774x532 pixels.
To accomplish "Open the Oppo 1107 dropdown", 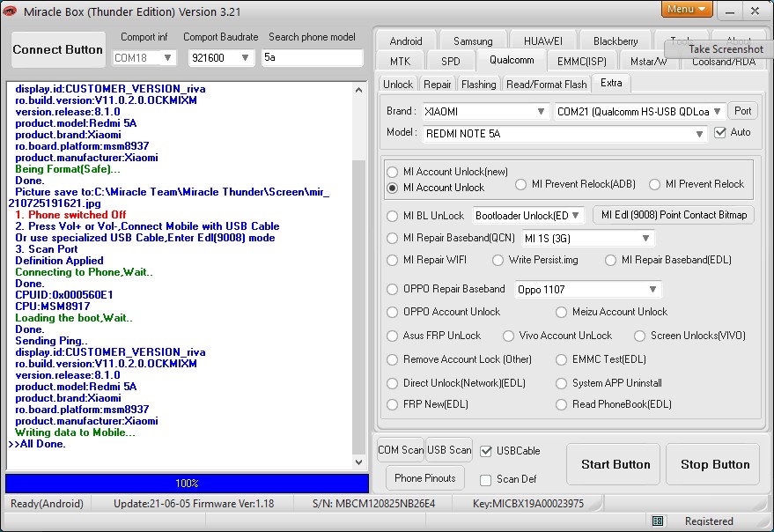I will tap(588, 290).
